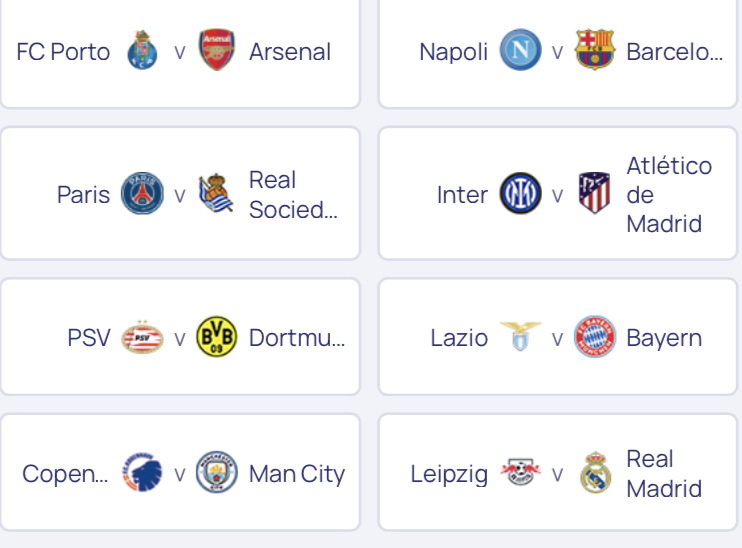Open the Inter team name link

coord(462,194)
